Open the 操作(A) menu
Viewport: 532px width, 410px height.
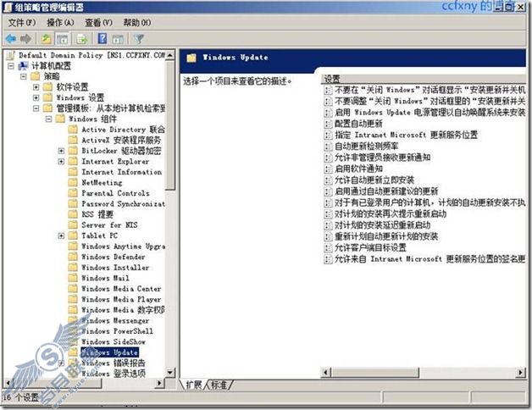[x=60, y=23]
